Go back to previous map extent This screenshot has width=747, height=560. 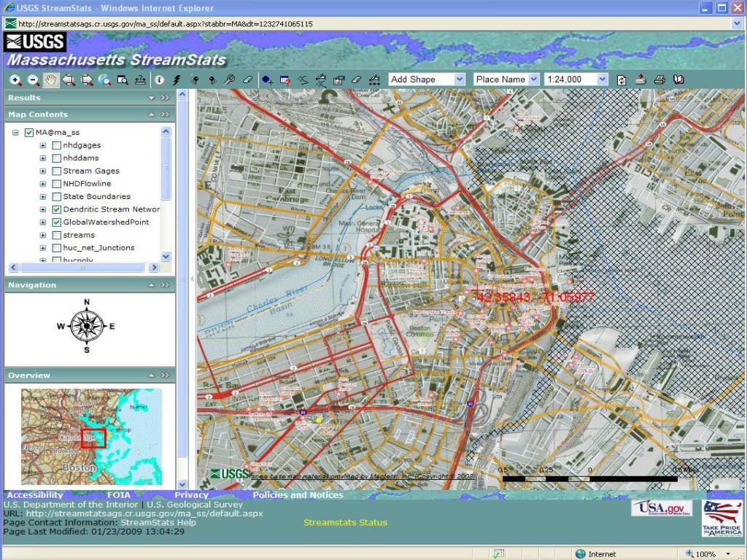(69, 80)
